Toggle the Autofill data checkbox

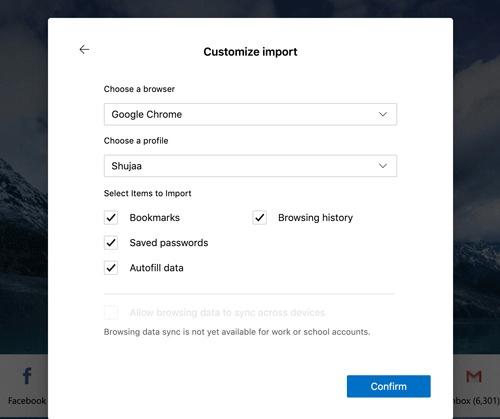coord(111,268)
